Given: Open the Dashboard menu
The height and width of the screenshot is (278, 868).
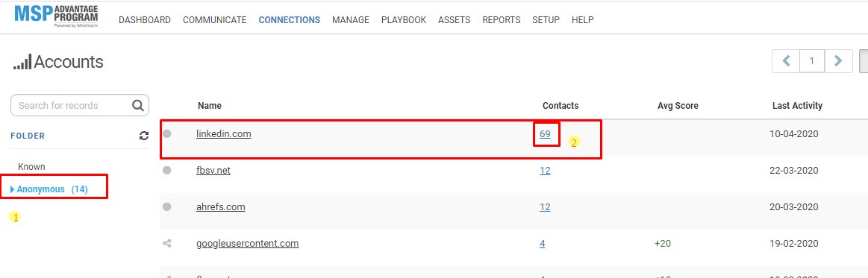Looking at the screenshot, I should [x=145, y=20].
